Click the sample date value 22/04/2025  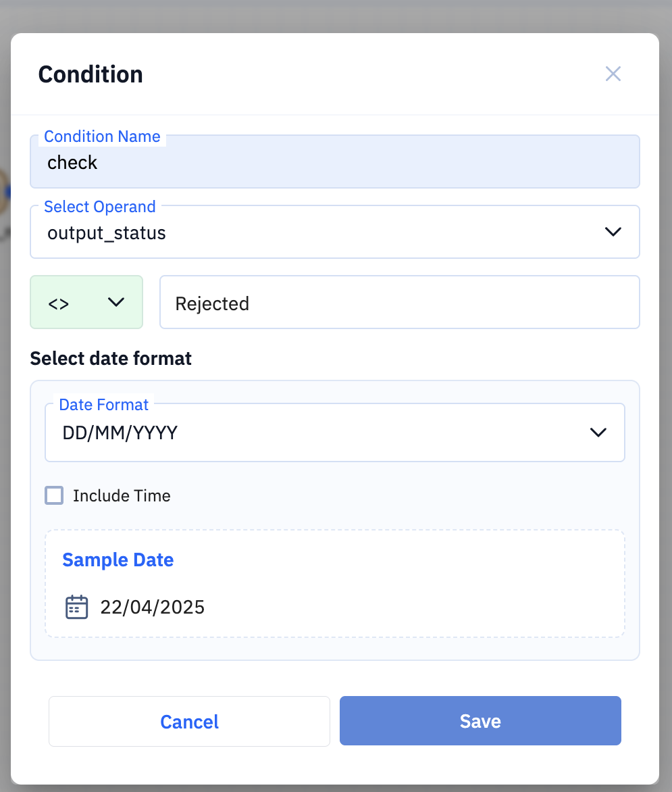pyautogui.click(x=153, y=607)
